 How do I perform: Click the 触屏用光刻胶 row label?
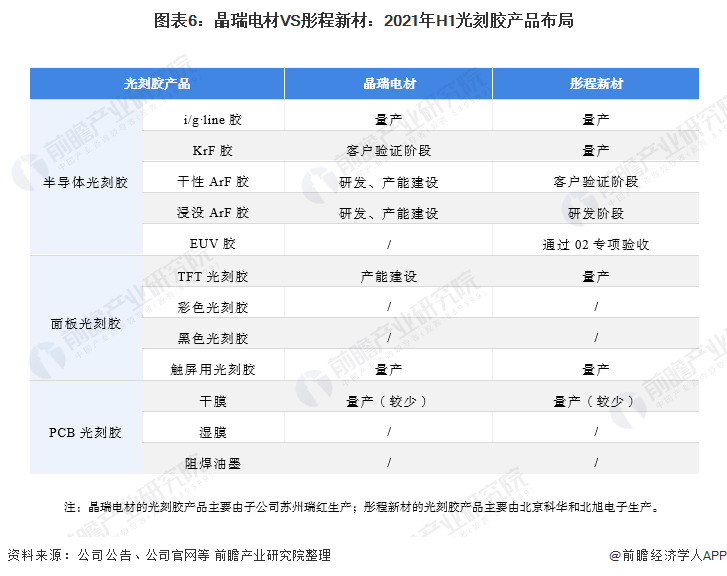tap(213, 369)
